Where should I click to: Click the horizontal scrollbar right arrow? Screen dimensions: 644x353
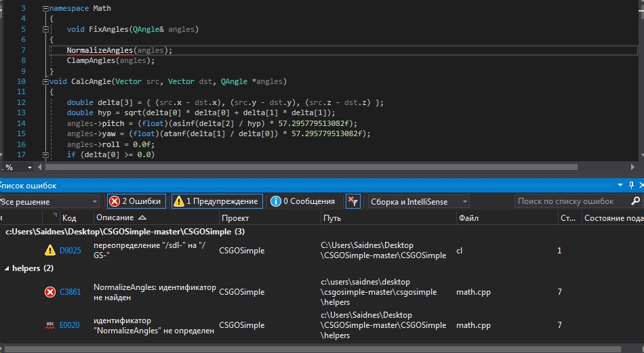(632, 167)
